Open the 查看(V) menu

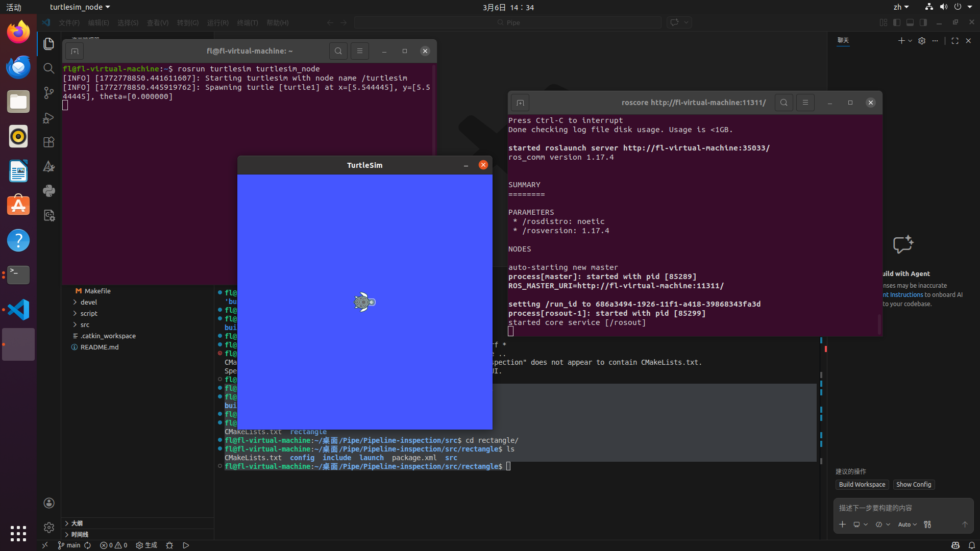(157, 23)
